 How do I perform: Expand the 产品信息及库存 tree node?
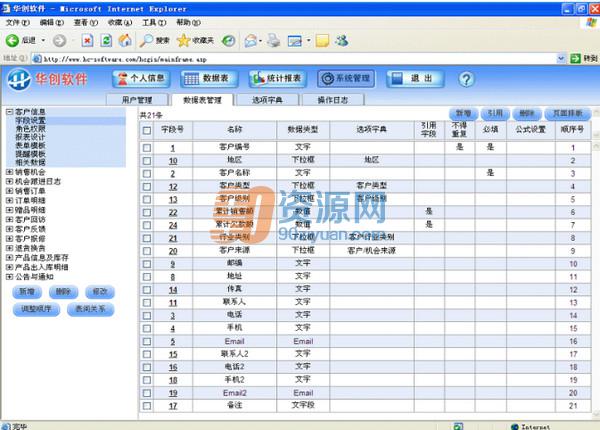point(10,257)
